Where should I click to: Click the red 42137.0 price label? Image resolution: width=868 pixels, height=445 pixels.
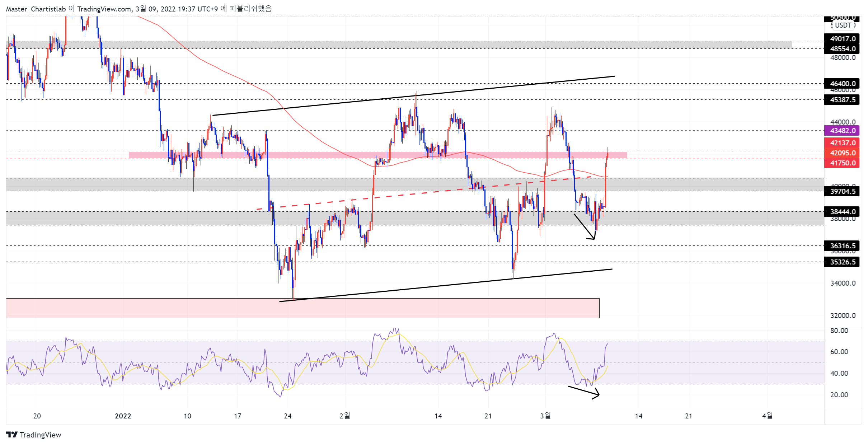pyautogui.click(x=842, y=143)
